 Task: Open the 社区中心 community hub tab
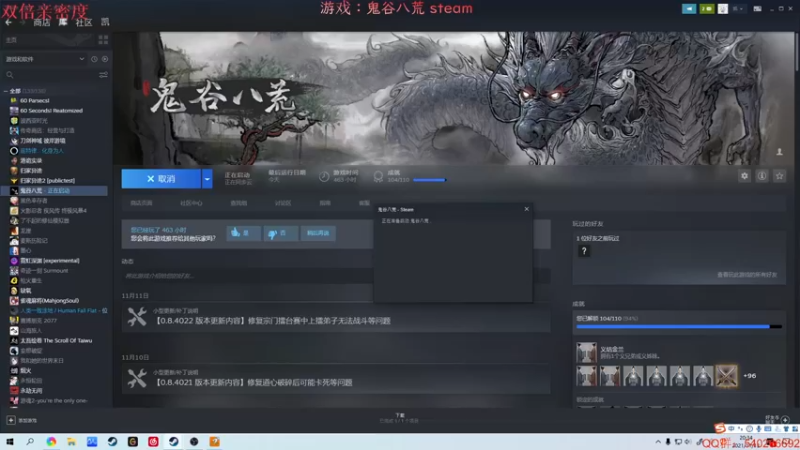(191, 203)
